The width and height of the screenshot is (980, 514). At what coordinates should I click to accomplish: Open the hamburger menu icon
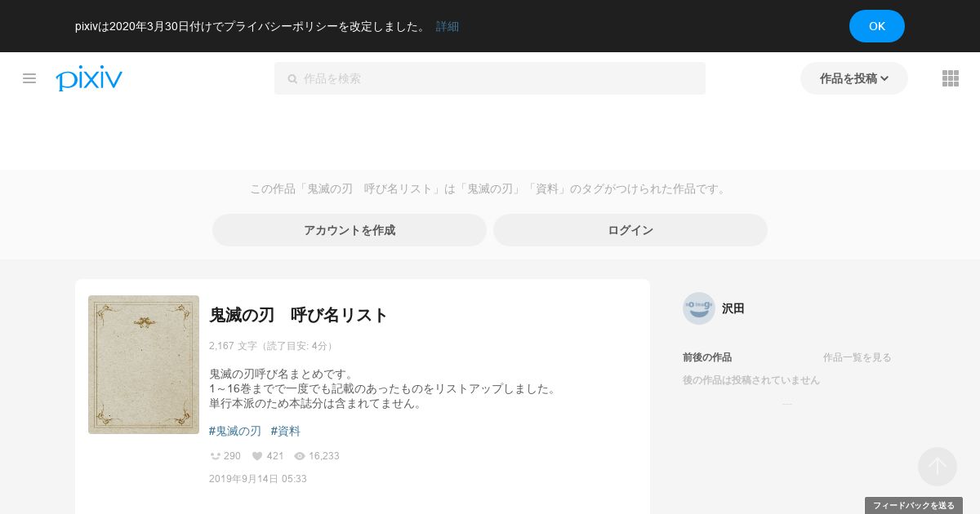29,78
